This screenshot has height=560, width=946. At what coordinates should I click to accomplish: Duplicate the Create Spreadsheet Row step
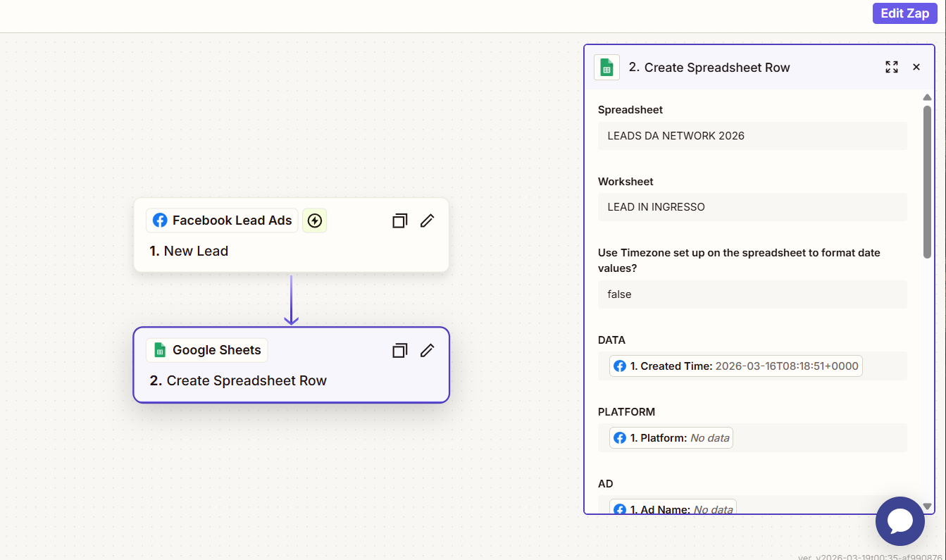399,350
